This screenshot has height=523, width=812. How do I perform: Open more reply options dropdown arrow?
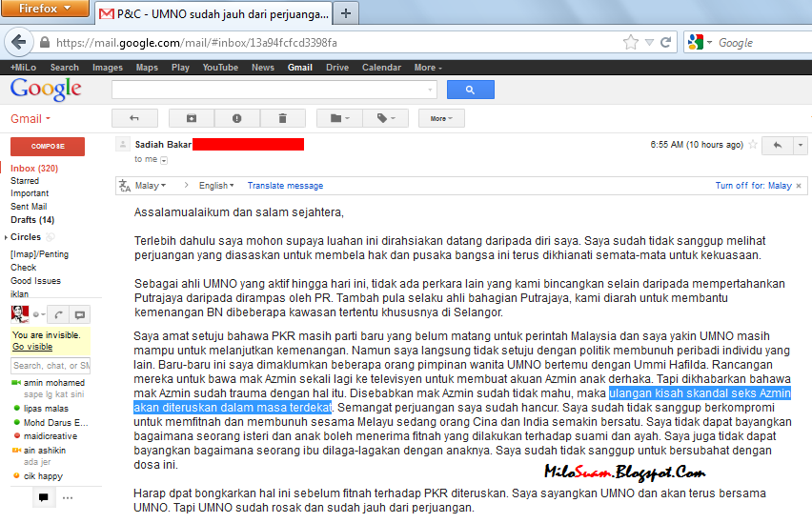pyautogui.click(x=801, y=145)
